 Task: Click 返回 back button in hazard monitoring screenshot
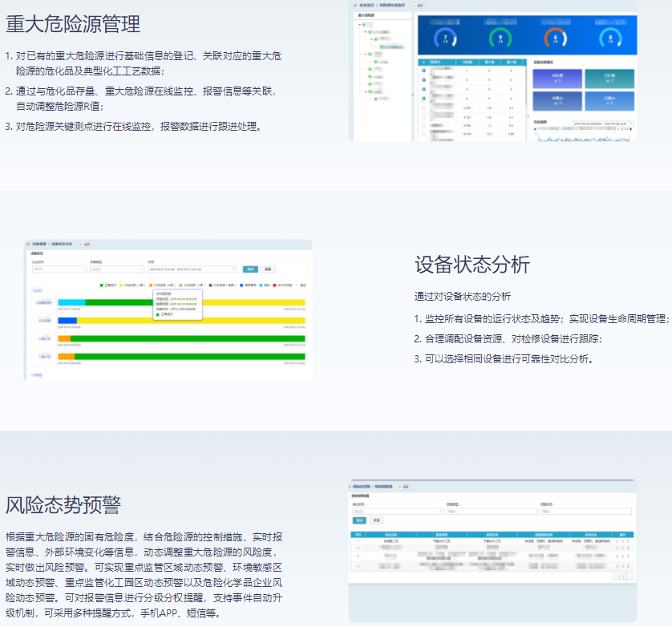point(418,6)
